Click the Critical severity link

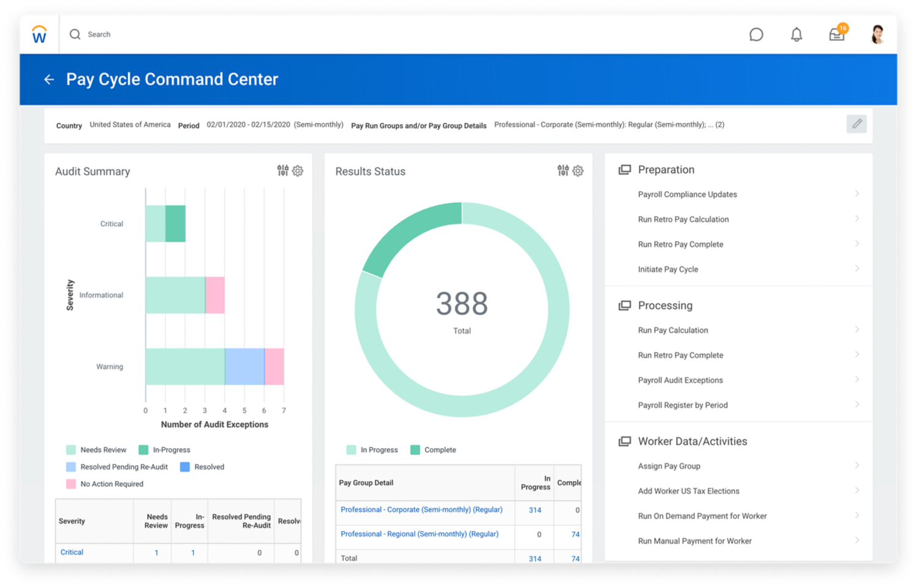point(72,553)
